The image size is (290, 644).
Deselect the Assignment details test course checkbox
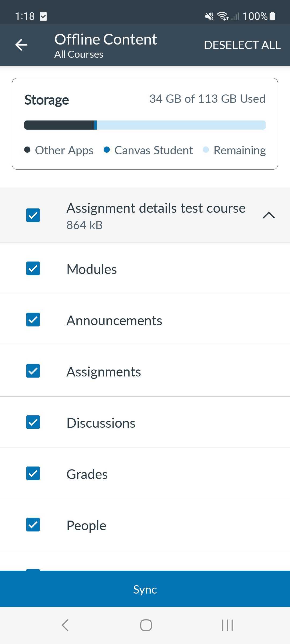(33, 215)
